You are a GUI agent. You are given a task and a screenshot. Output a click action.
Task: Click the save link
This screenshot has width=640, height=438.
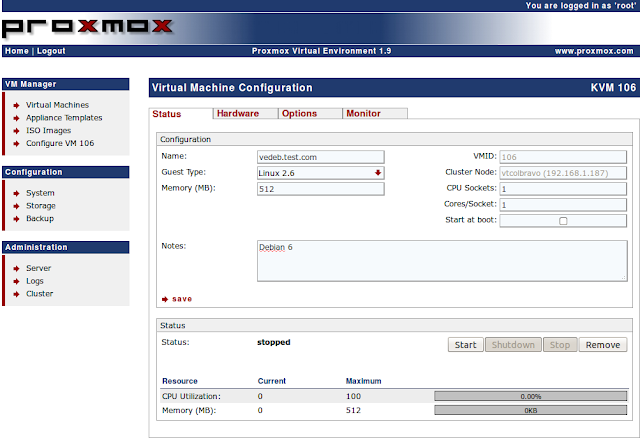point(182,299)
